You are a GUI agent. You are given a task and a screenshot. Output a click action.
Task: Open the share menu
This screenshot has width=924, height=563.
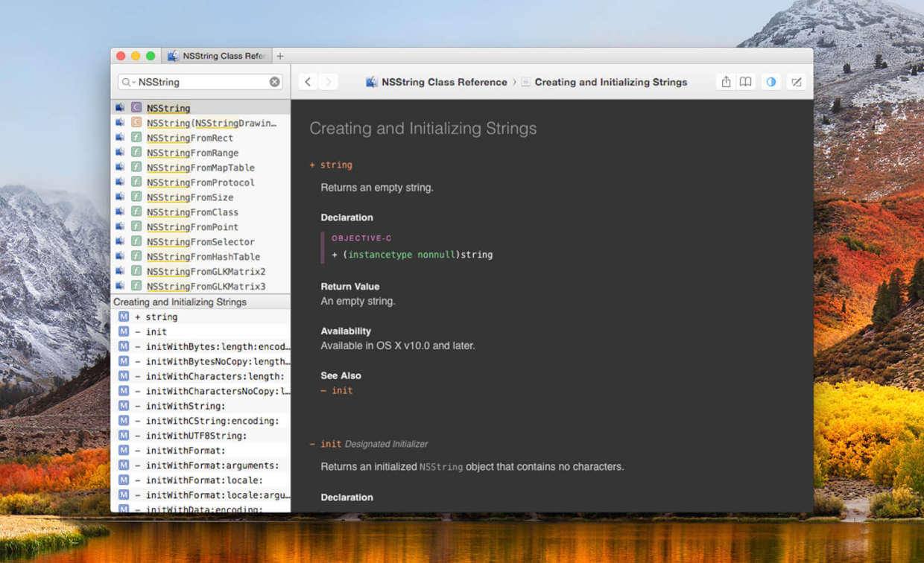coord(726,82)
